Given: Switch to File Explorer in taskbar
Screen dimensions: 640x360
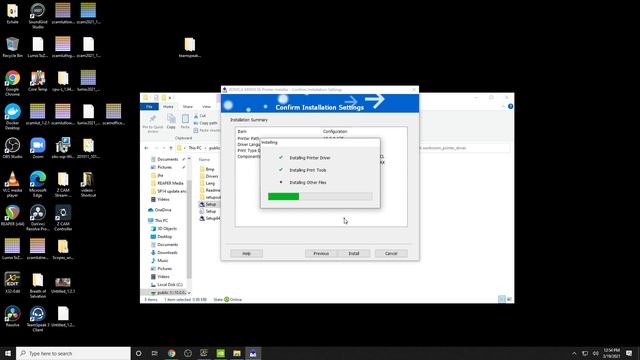Looking at the screenshot, I should [237, 353].
